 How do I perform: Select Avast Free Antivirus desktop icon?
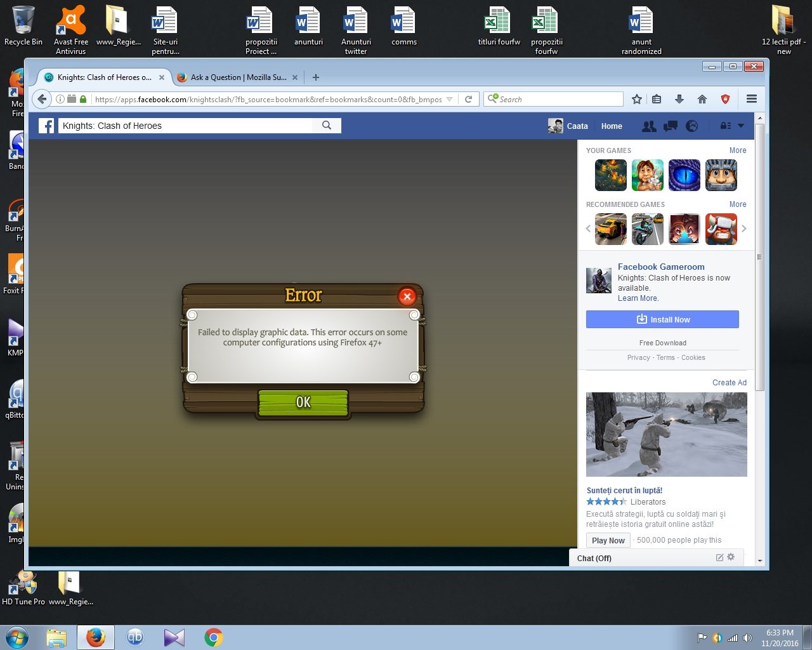pyautogui.click(x=71, y=30)
